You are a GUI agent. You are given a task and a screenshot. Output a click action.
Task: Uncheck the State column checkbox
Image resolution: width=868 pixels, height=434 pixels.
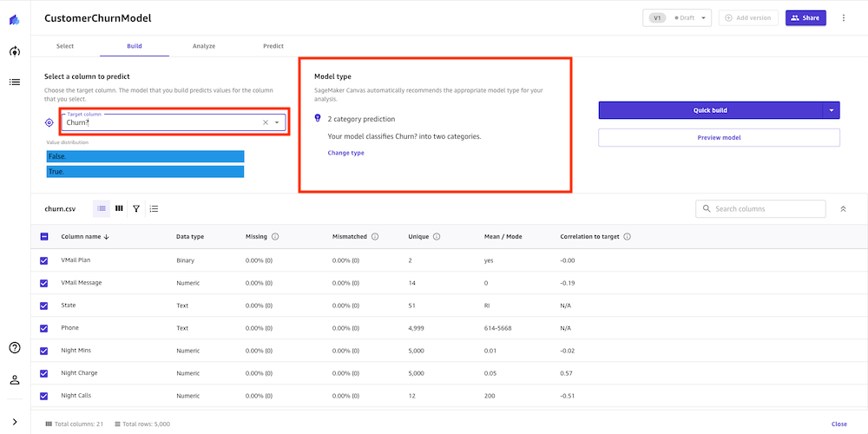point(44,306)
